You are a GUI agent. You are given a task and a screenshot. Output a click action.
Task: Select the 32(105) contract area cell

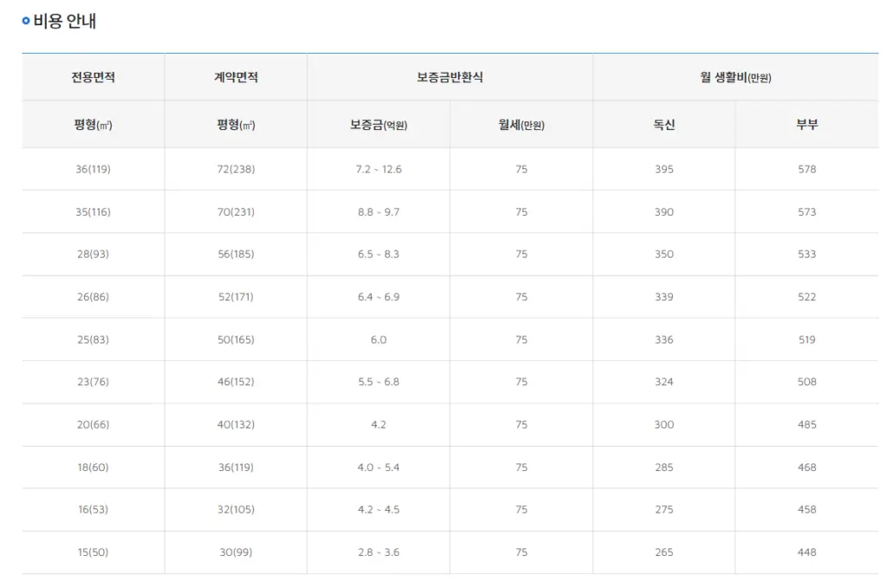point(236,510)
